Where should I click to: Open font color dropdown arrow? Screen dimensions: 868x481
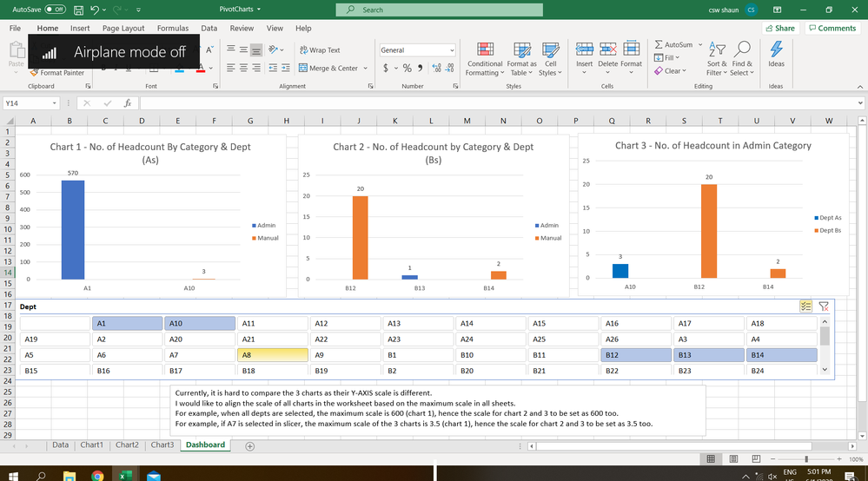click(211, 69)
